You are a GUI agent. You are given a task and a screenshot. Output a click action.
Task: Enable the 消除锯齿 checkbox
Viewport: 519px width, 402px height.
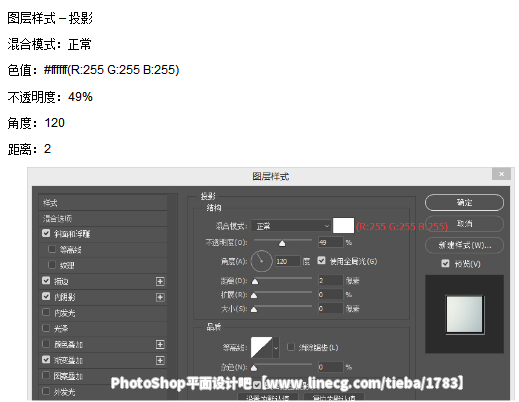coord(291,347)
